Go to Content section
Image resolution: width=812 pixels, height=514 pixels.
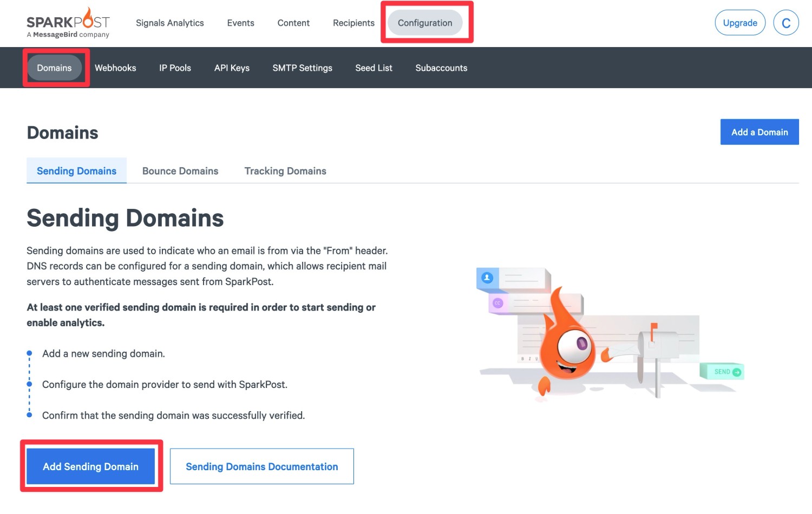tap(293, 23)
